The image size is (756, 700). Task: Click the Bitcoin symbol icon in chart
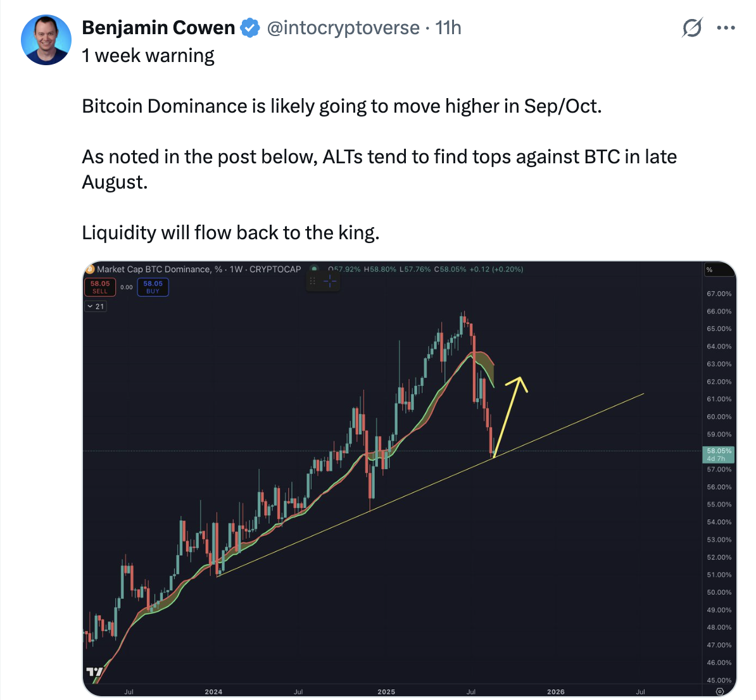pyautogui.click(x=89, y=269)
